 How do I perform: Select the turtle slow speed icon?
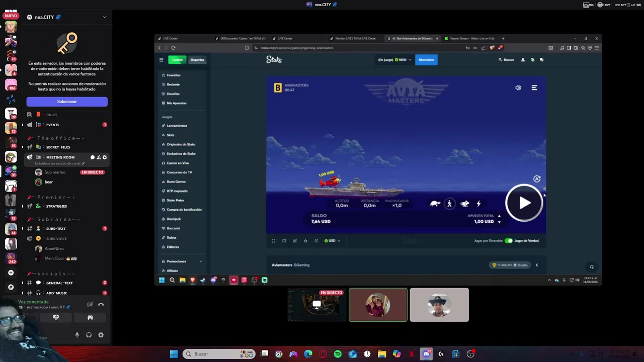tap(435, 204)
